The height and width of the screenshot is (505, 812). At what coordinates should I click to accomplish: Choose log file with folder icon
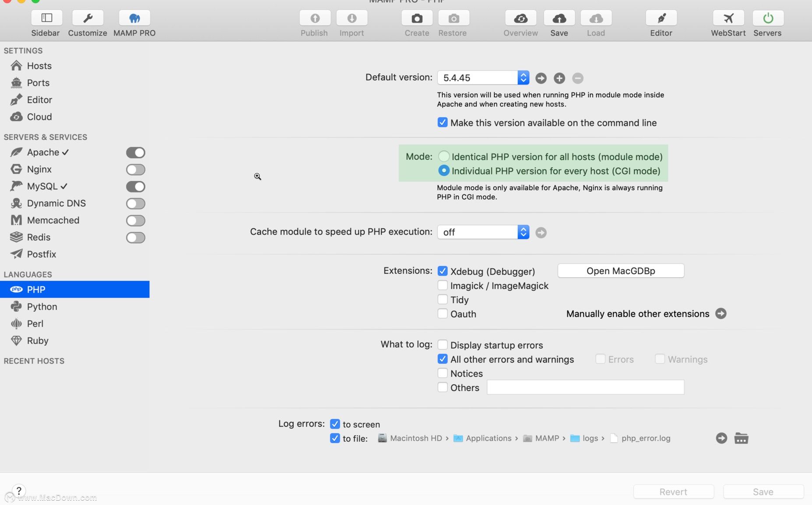click(x=741, y=438)
